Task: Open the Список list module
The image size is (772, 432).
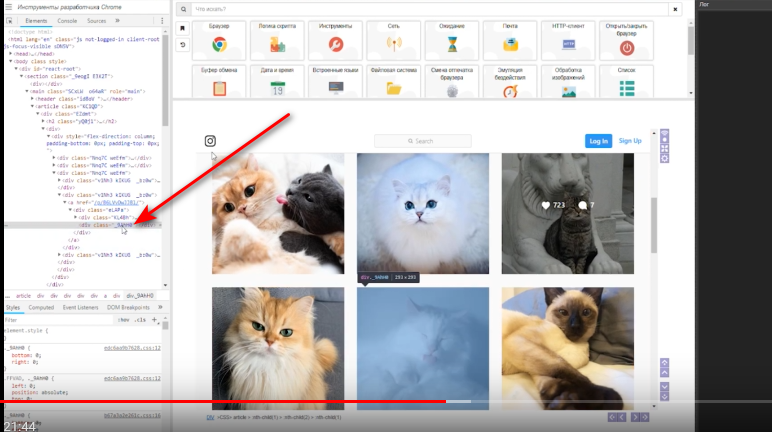Action: [x=627, y=84]
